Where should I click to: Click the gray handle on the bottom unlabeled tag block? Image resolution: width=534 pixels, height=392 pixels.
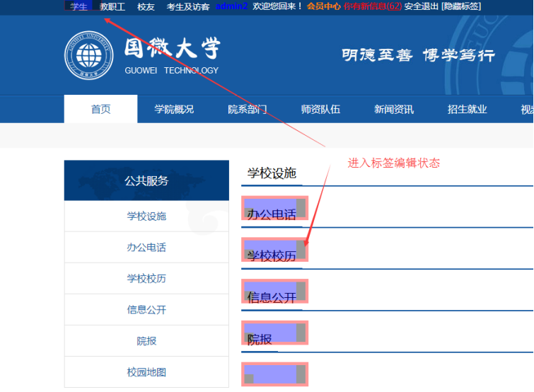[301, 374]
